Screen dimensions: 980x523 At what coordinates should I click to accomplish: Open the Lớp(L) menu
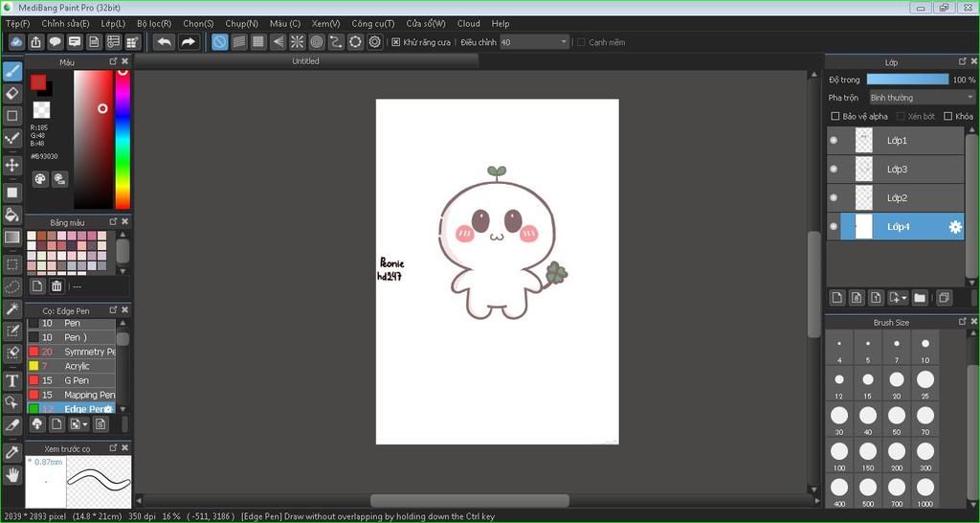[x=113, y=23]
